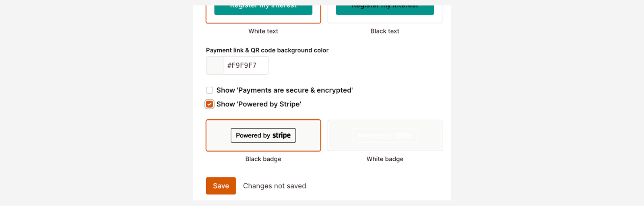Image resolution: width=644 pixels, height=206 pixels.
Task: Click the 'White badge' caption label
Action: 385,159
